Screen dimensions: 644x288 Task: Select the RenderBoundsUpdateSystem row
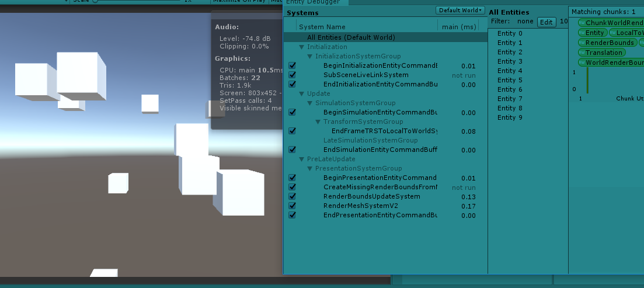click(385, 196)
